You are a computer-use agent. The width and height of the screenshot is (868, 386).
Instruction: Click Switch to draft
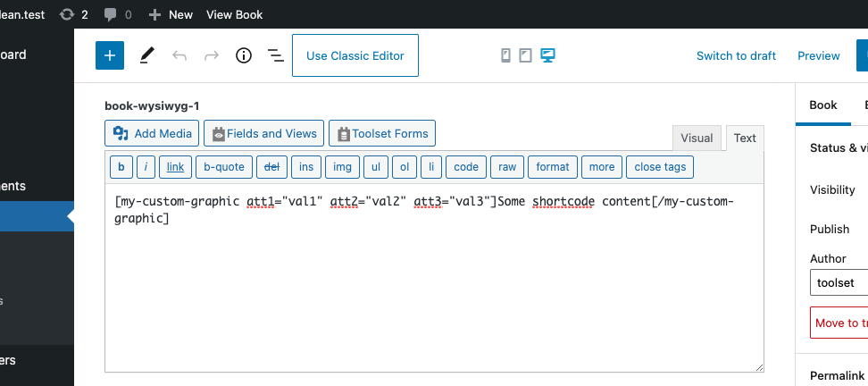(x=736, y=55)
